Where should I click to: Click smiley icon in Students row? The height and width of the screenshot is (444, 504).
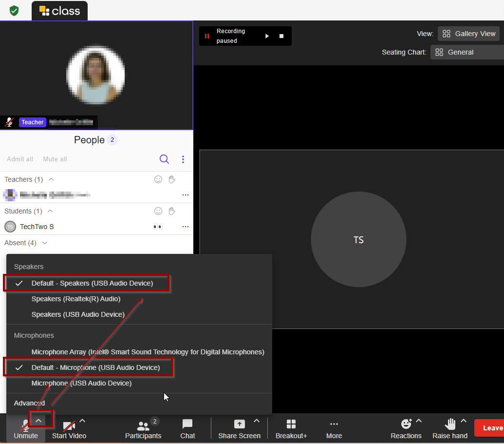pyautogui.click(x=158, y=211)
